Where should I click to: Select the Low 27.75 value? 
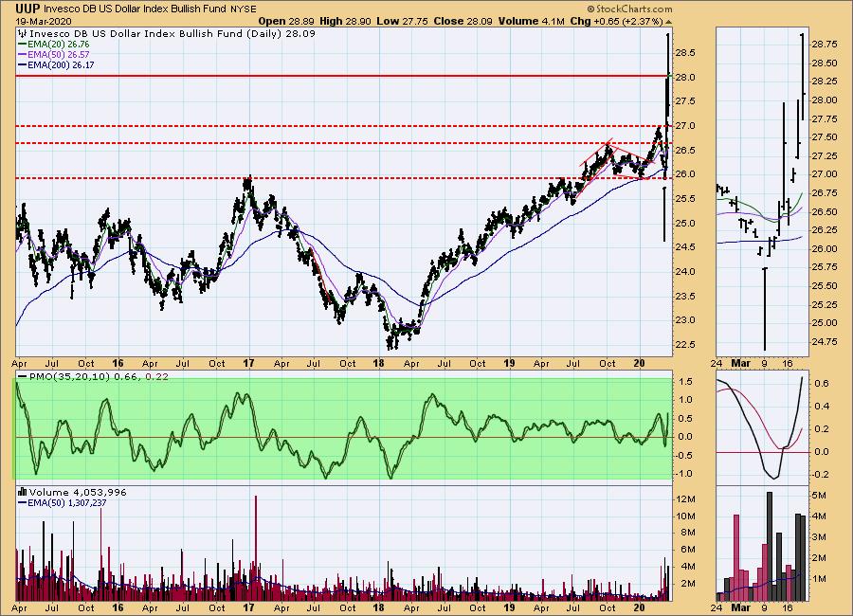(402, 21)
